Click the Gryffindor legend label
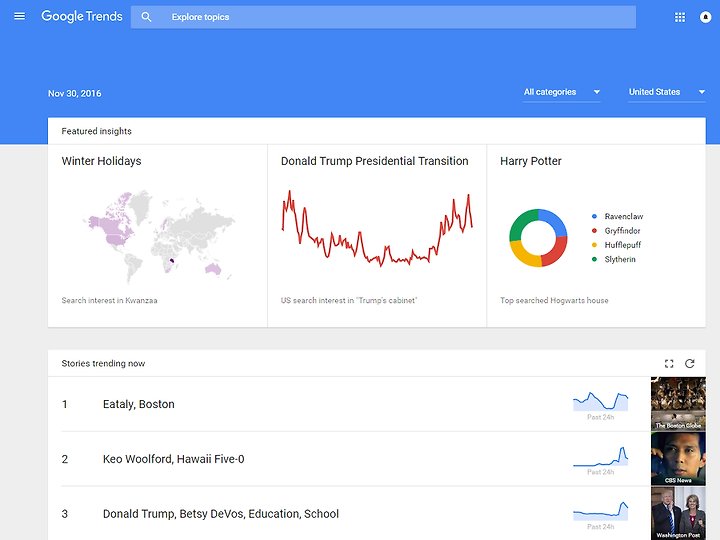Viewport: 720px width, 540px height. (622, 231)
